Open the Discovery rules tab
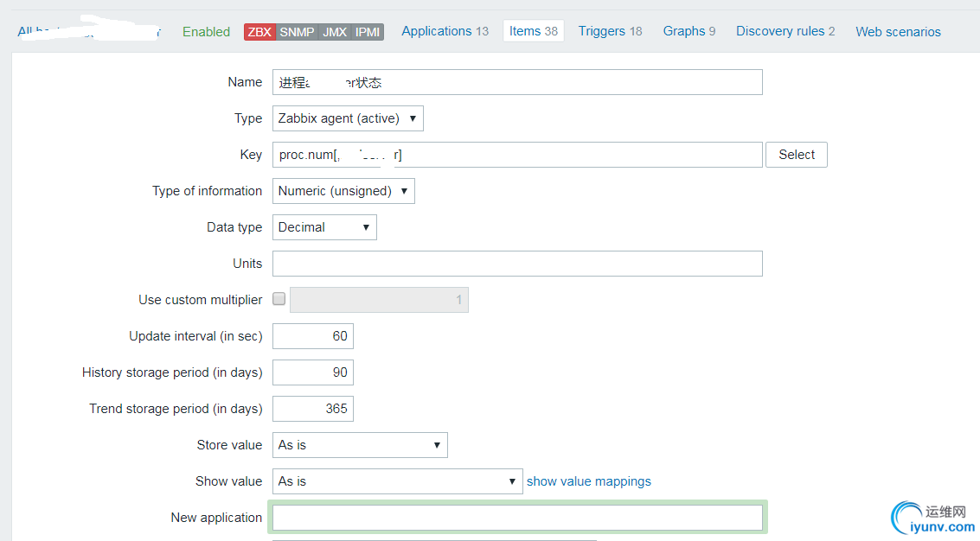The image size is (980, 541). coord(785,31)
